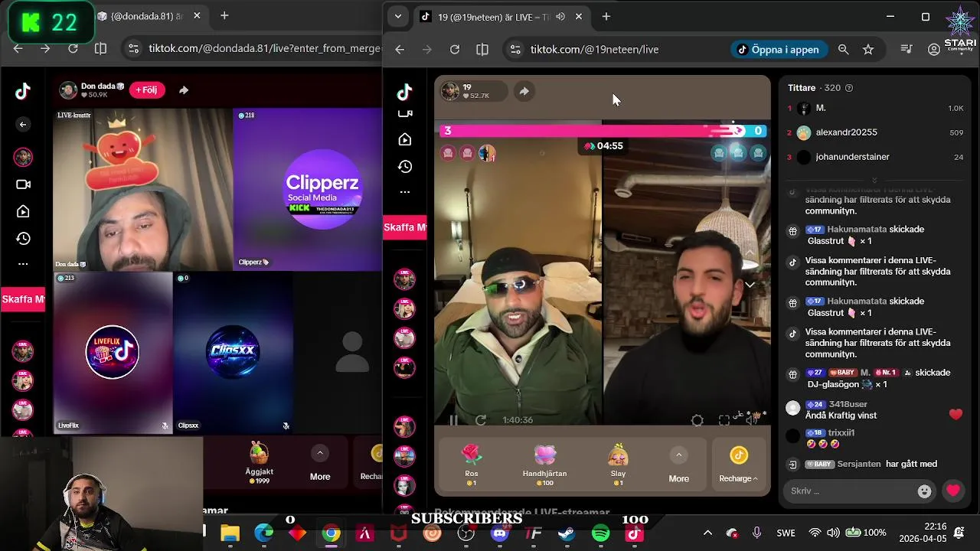Bookmark the 19neteen live page

tap(868, 49)
